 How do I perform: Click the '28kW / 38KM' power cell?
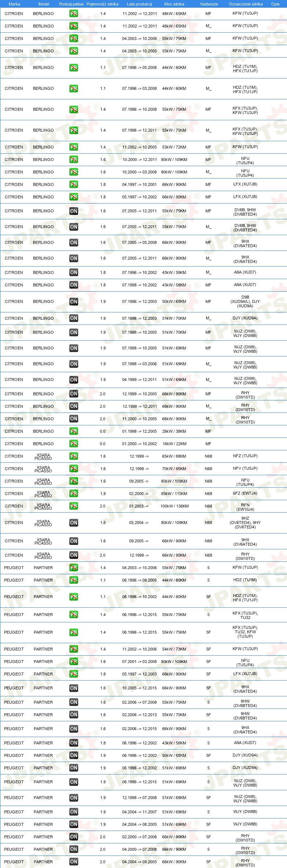pyautogui.click(x=174, y=431)
